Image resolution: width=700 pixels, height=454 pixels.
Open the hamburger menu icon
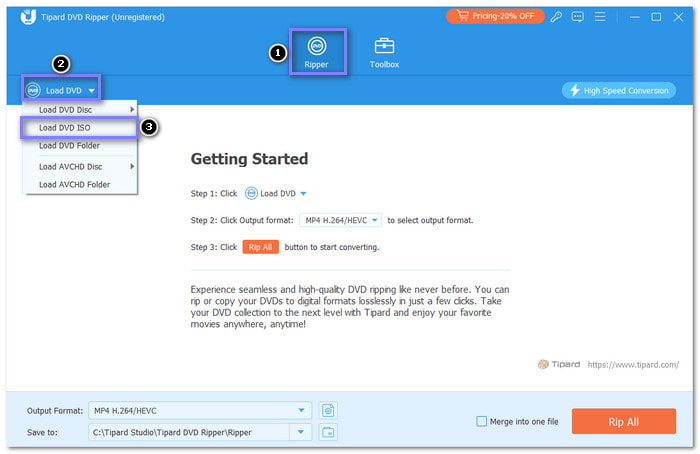click(600, 17)
